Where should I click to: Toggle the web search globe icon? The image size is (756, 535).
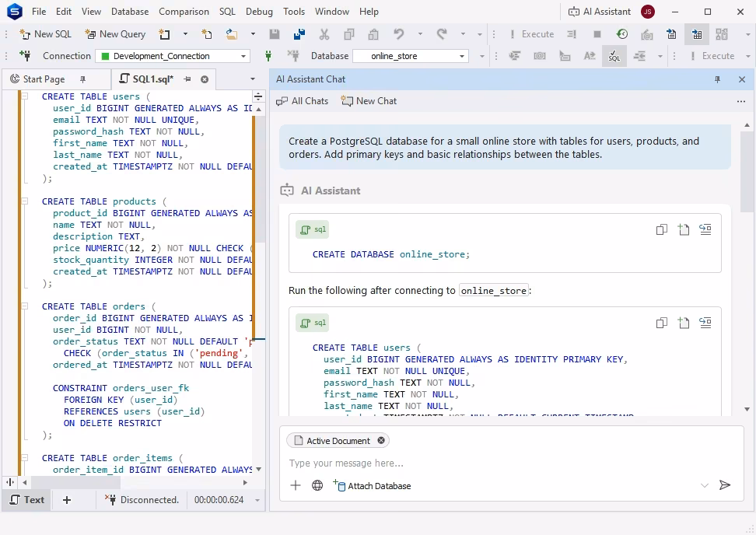coord(317,485)
